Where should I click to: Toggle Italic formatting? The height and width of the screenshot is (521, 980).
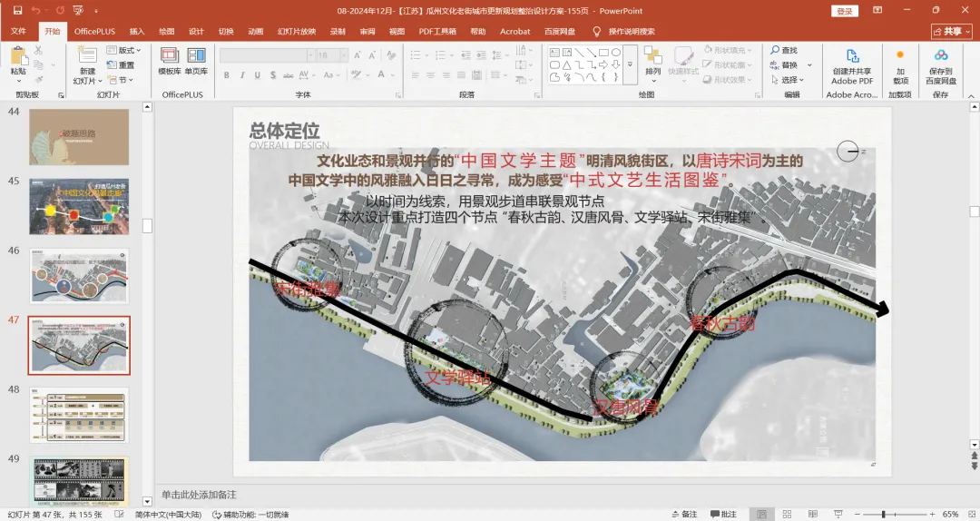(x=242, y=75)
